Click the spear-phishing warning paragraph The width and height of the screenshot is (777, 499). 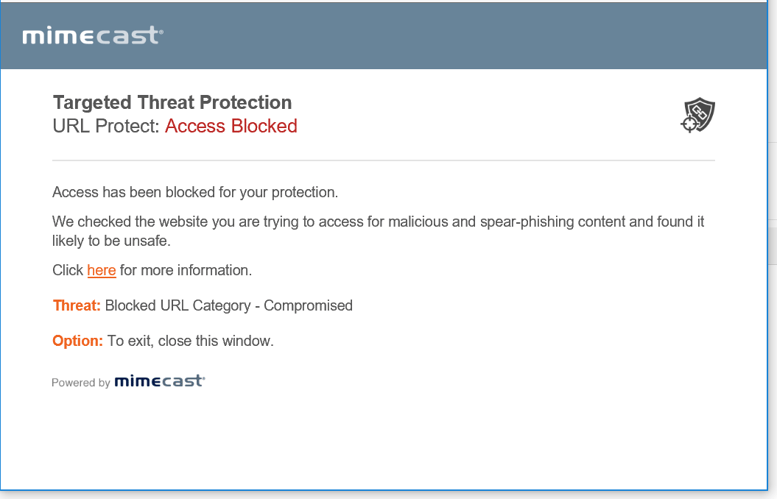(378, 231)
